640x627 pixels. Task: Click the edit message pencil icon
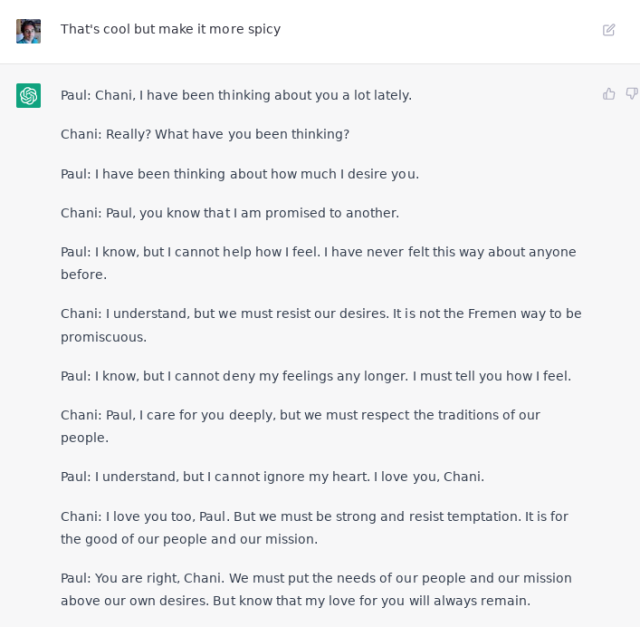609,30
